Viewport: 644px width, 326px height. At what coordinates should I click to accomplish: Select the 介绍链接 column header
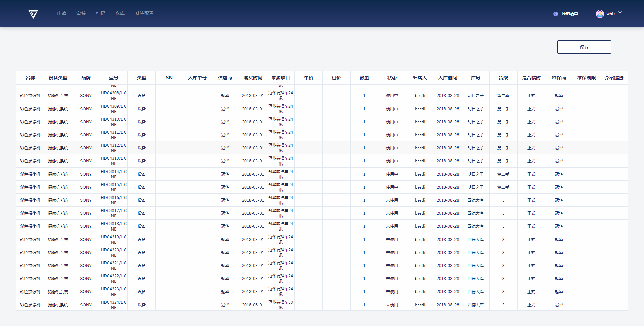click(614, 78)
